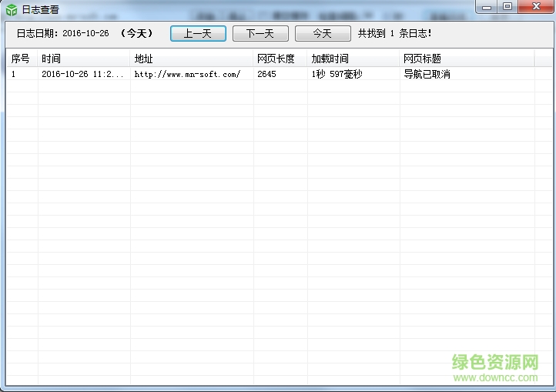Sort by 时间 column header

[x=84, y=59]
